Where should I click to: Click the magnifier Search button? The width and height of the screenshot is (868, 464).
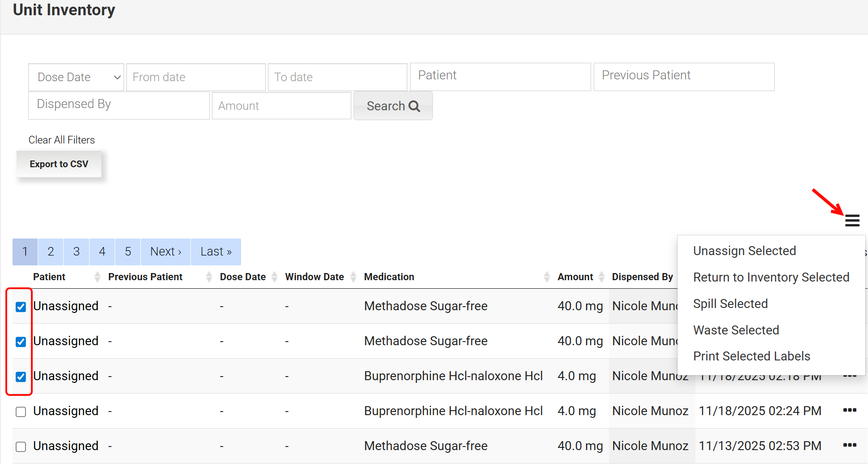coord(393,106)
